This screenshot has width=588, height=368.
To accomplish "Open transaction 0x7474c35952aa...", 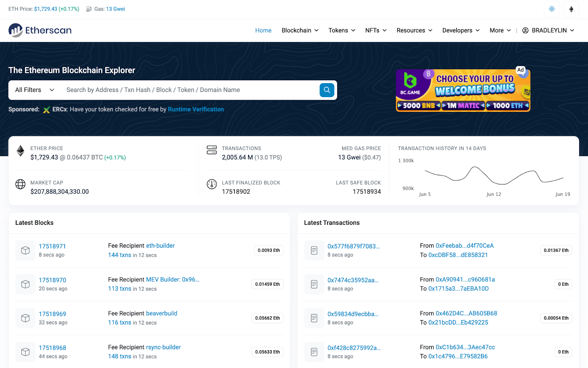I will [353, 280].
